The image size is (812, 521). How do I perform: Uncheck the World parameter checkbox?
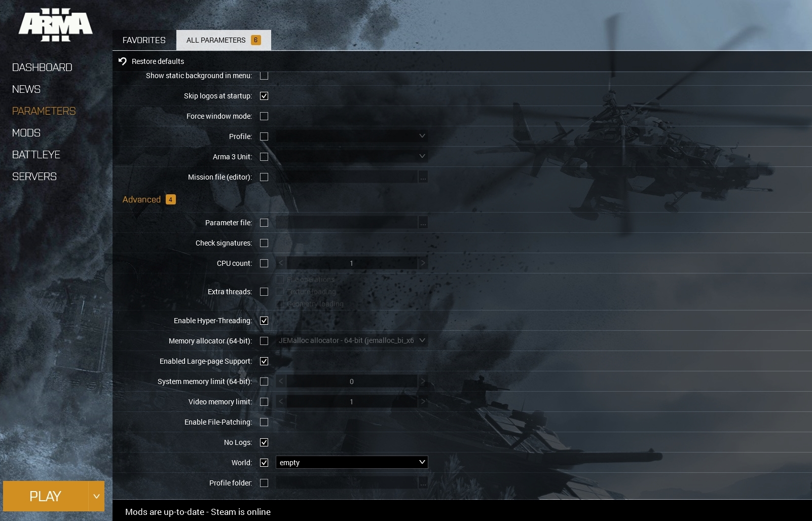(x=264, y=463)
